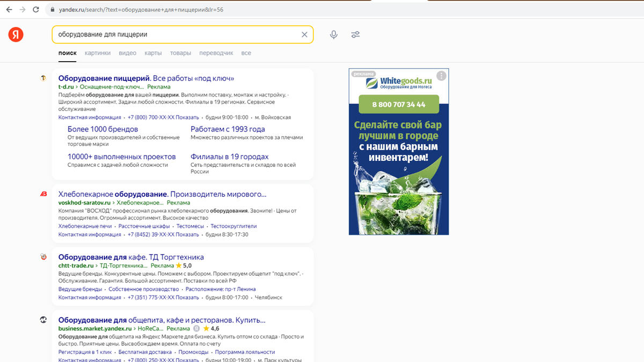The width and height of the screenshot is (644, 362).
Task: Open 'Тестомесы' sitelink
Action: click(x=191, y=226)
